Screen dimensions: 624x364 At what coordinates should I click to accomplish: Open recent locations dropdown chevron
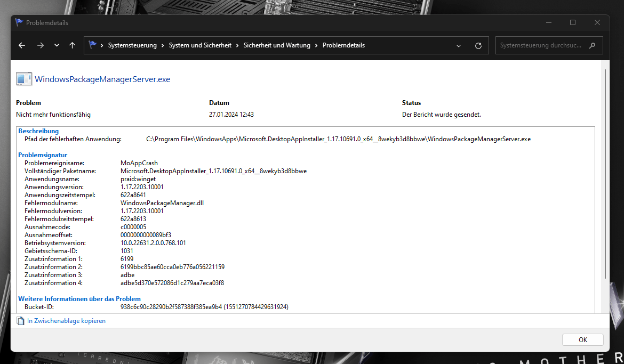point(57,45)
